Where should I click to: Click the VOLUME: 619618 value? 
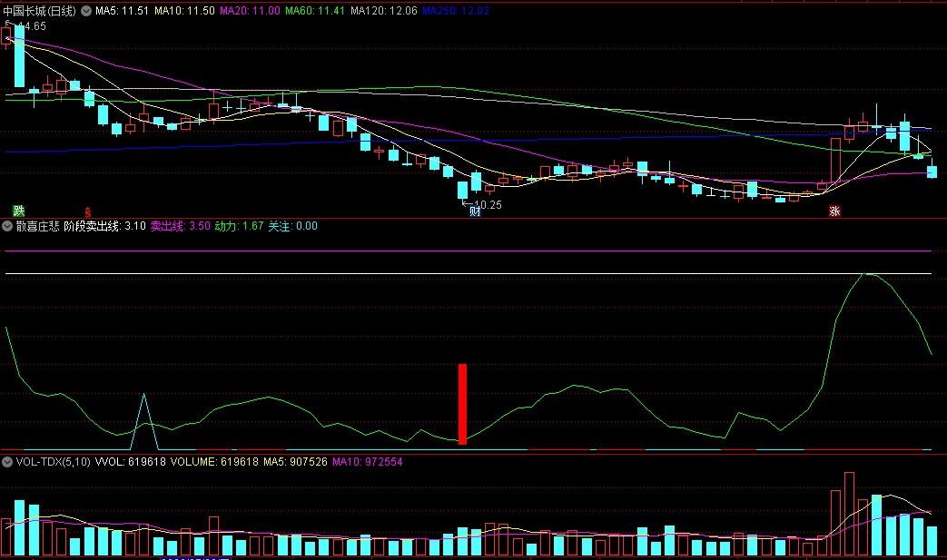click(214, 462)
